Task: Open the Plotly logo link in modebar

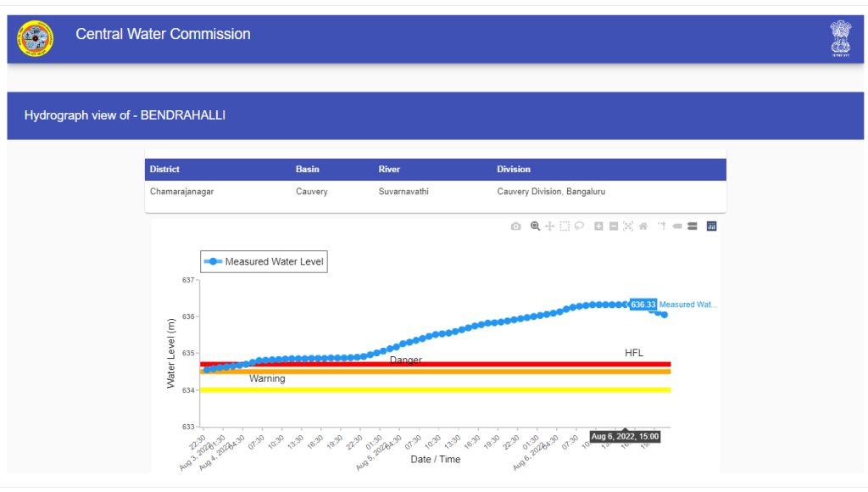Action: [x=712, y=226]
